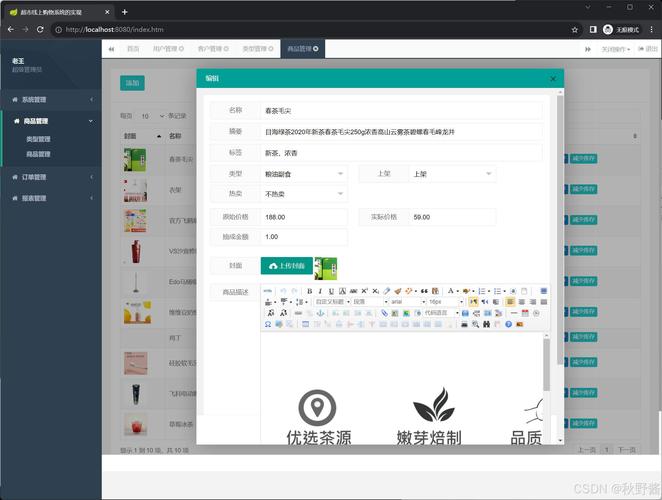The width and height of the screenshot is (662, 500).
Task: Switch to the 用户管理 tab
Action: 168,49
